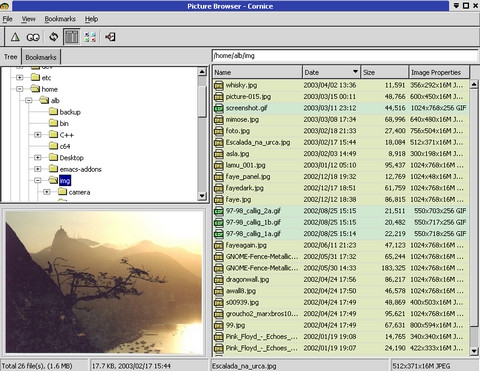Sort by the Name column header
This screenshot has height=371, width=480.
click(257, 72)
